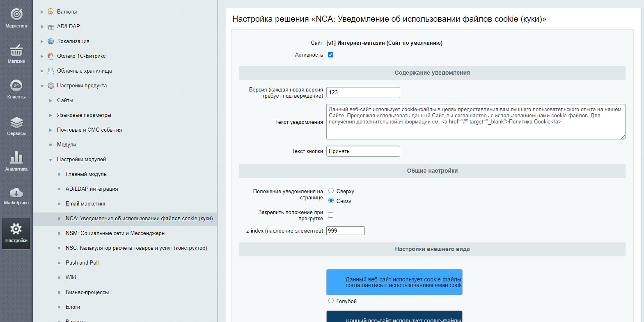This screenshot has height=322, width=644.
Task: Open the Push and Pull item
Action: point(82,263)
